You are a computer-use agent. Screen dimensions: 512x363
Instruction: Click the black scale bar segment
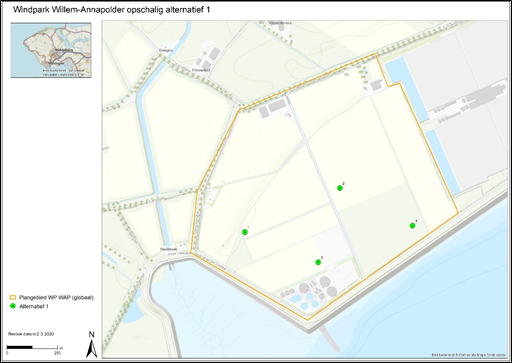[20, 347]
